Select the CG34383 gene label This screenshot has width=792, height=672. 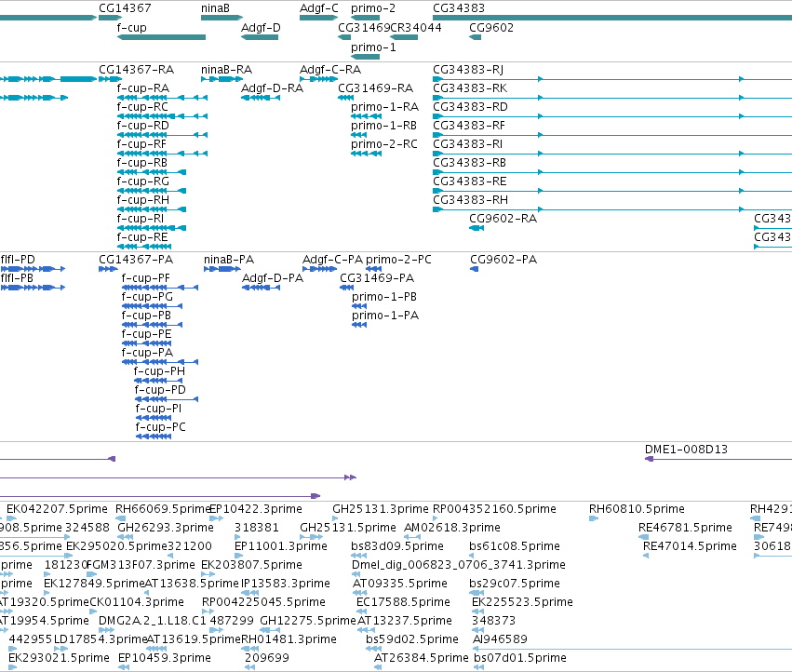pyautogui.click(x=459, y=8)
